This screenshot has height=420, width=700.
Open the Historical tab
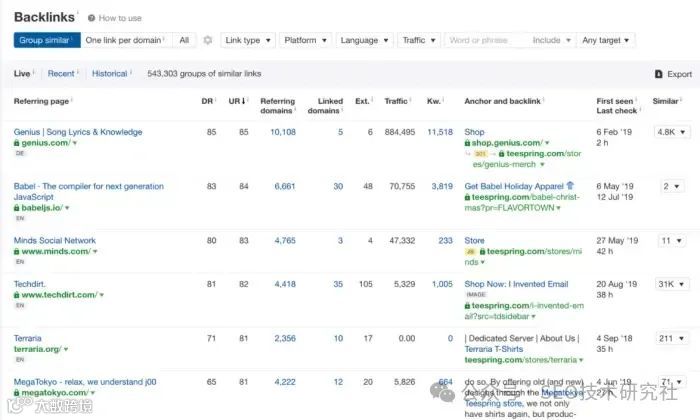(110, 73)
